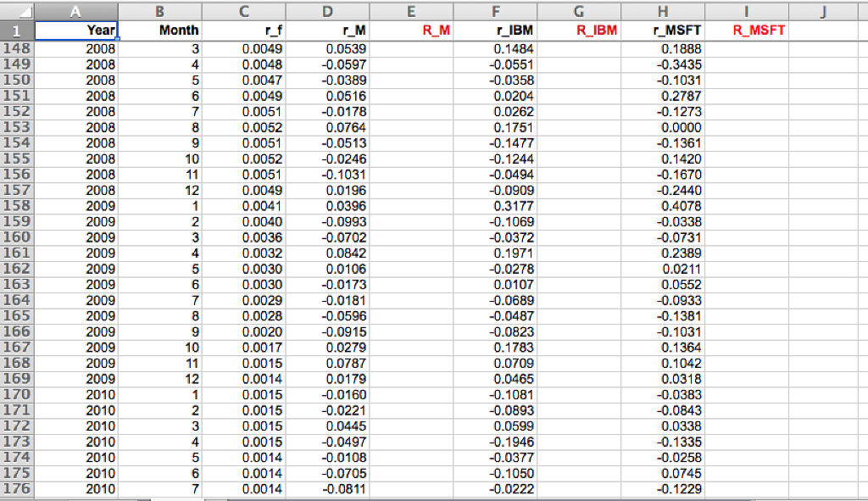Click r_M value -0.0389
Image resolution: width=868 pixels, height=501 pixels.
click(x=328, y=81)
